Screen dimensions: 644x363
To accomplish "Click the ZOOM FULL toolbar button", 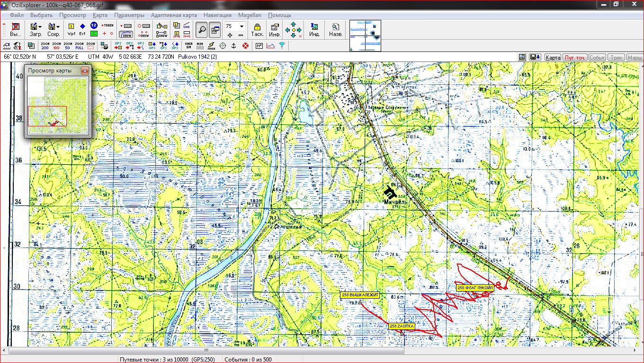I will [79, 46].
